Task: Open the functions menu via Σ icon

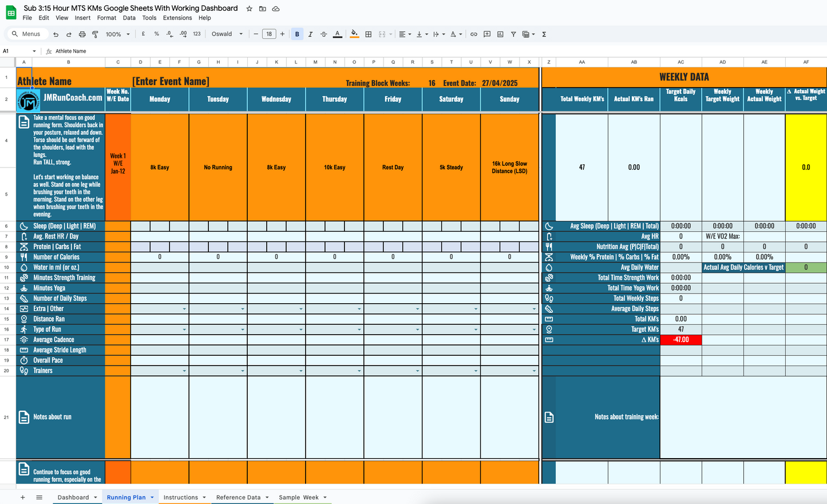Action: click(544, 34)
